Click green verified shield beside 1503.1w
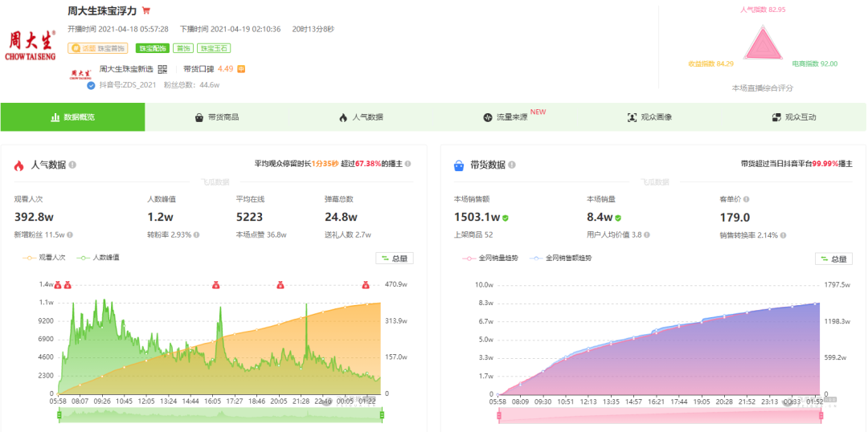Viewport: 868px width, 432px height. [506, 218]
